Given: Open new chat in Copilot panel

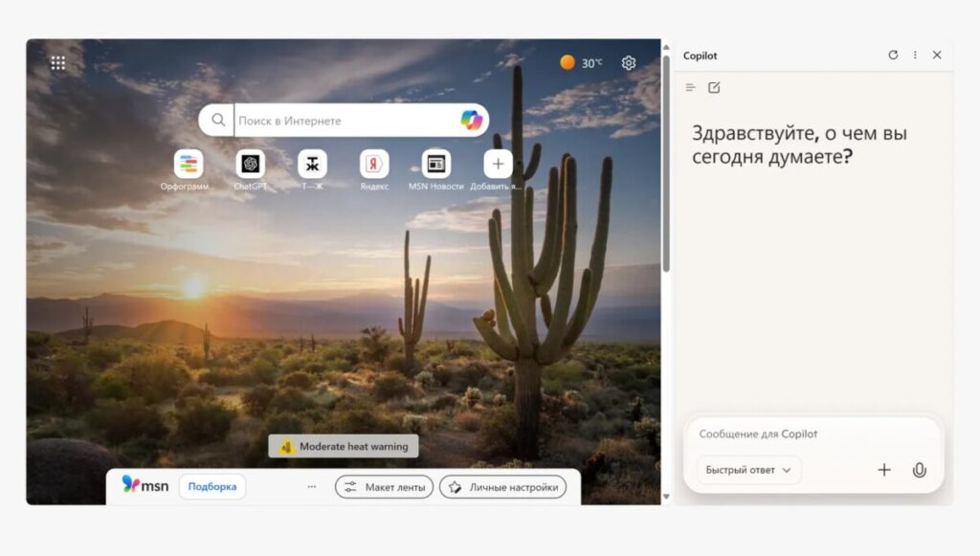Looking at the screenshot, I should tap(716, 86).
